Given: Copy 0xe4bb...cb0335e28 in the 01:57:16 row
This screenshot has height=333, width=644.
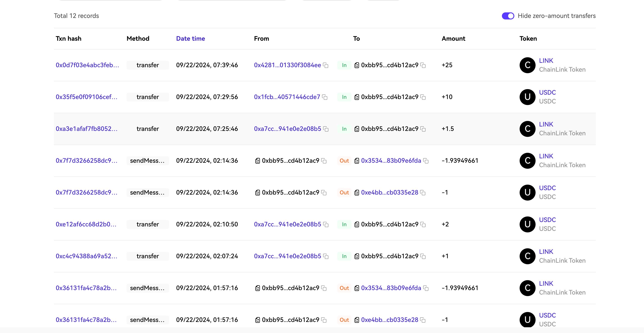Looking at the screenshot, I should pos(423,320).
